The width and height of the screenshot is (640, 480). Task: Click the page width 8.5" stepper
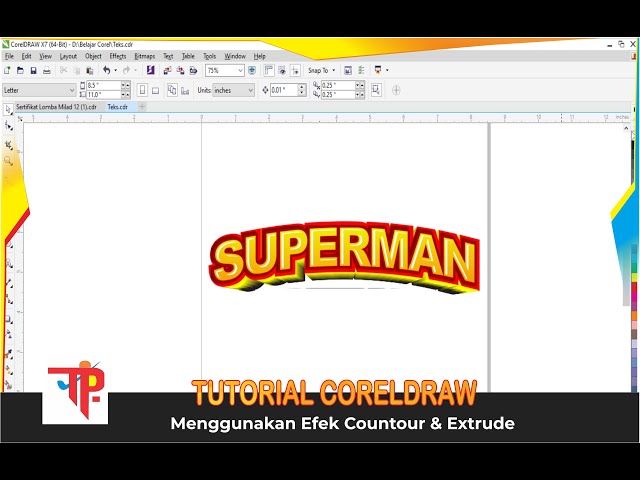pyautogui.click(x=126, y=85)
